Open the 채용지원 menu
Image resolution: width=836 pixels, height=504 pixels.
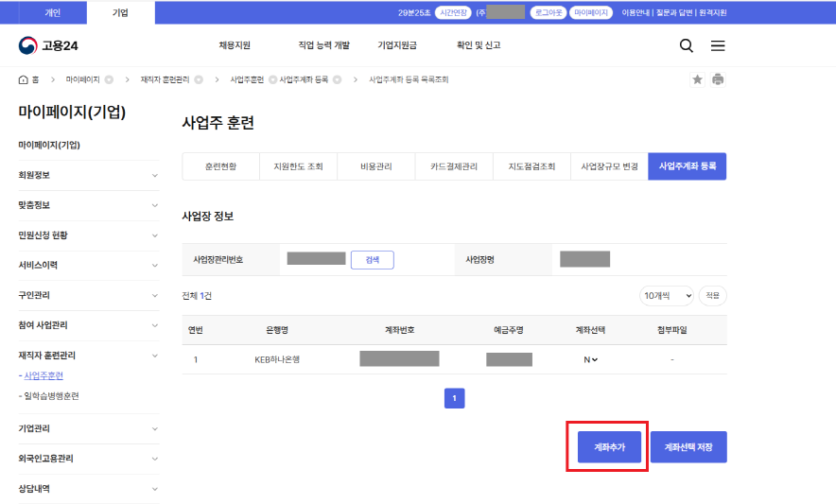pyautogui.click(x=235, y=45)
